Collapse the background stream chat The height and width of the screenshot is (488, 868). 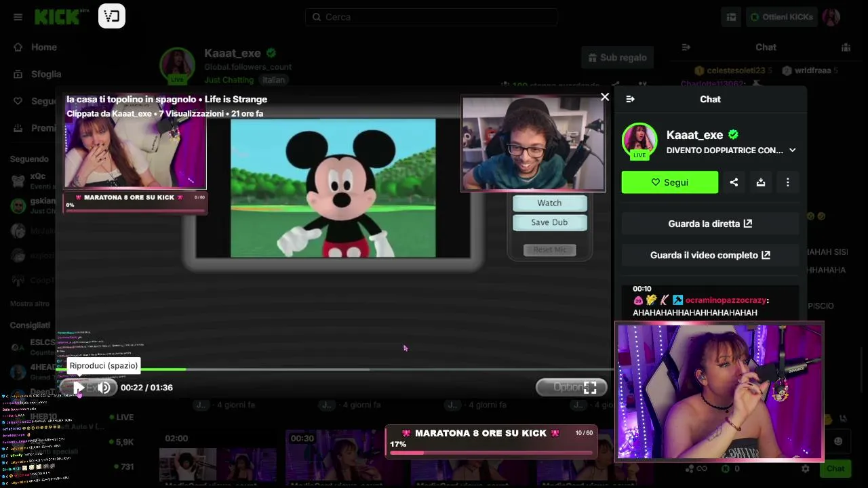click(686, 47)
